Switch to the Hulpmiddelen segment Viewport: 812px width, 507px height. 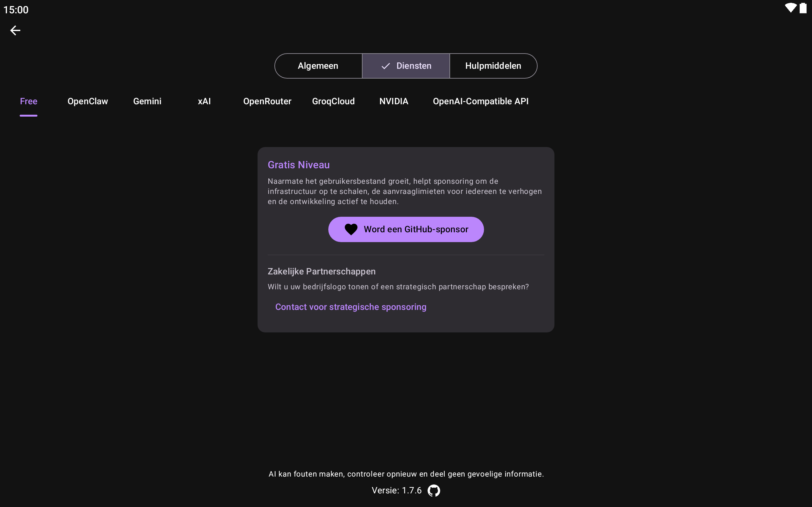[x=493, y=66]
